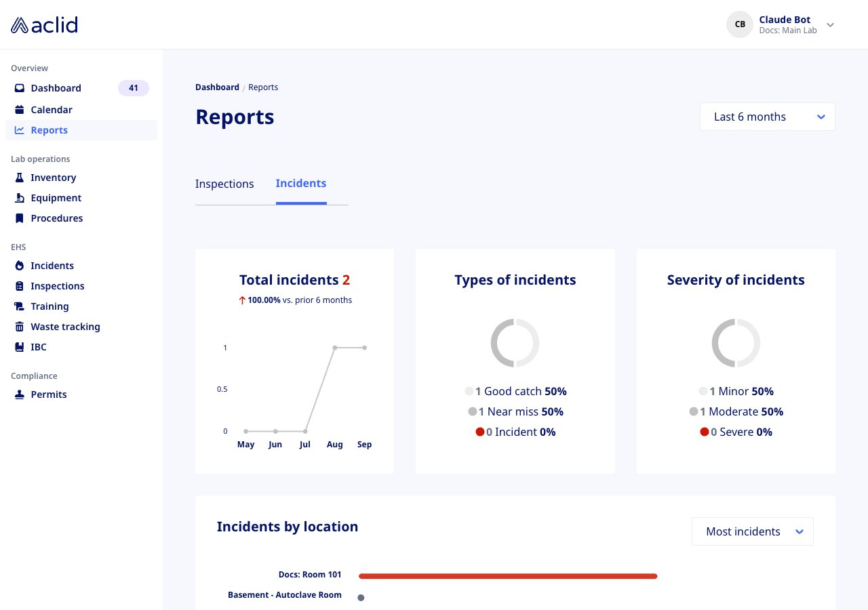Open the Equipment page link
The height and width of the screenshot is (610, 868).
pyautogui.click(x=56, y=198)
